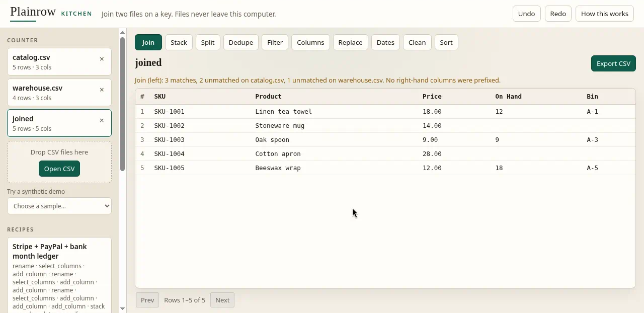Go to the Next page of rows
644x313 pixels.
[222, 300]
